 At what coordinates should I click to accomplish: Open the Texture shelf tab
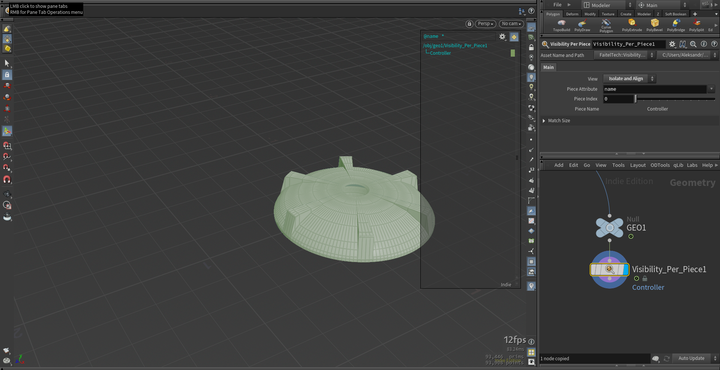[x=608, y=14]
